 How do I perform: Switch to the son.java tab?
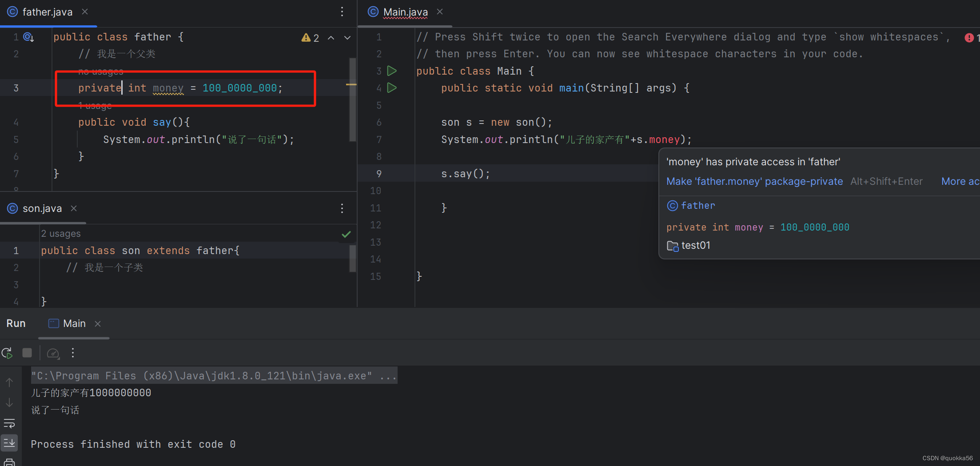pos(42,208)
